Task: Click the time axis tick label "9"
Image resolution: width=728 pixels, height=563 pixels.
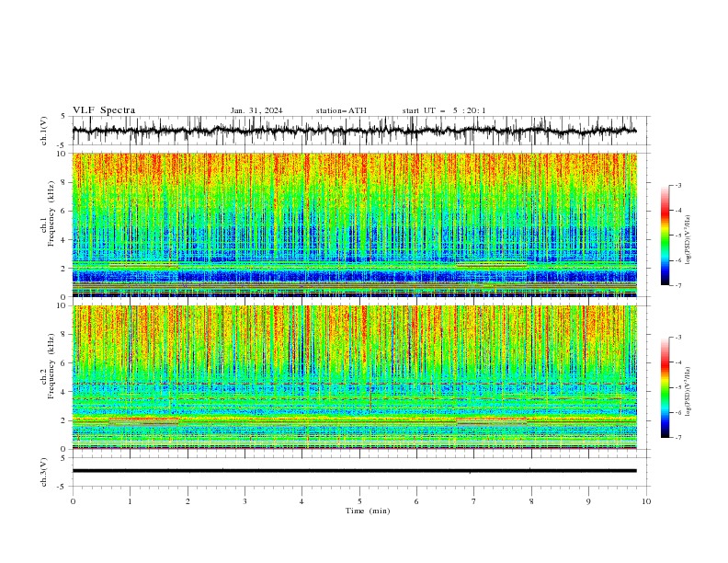Action: coord(588,501)
